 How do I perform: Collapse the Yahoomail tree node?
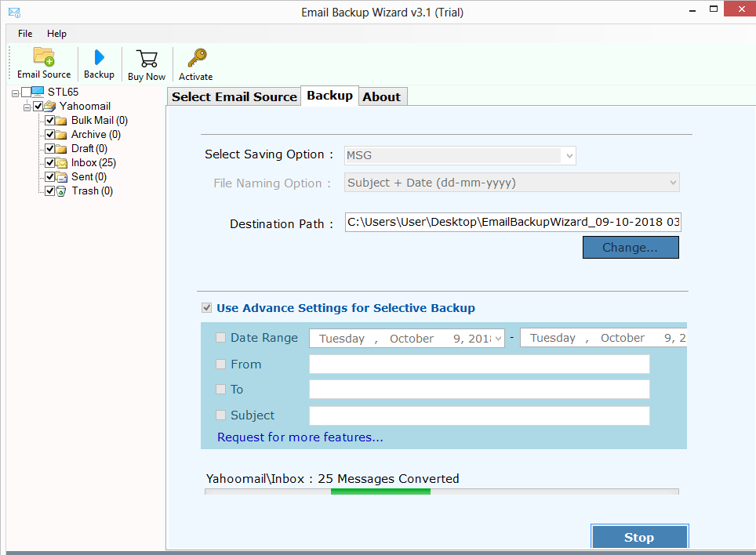tap(27, 107)
